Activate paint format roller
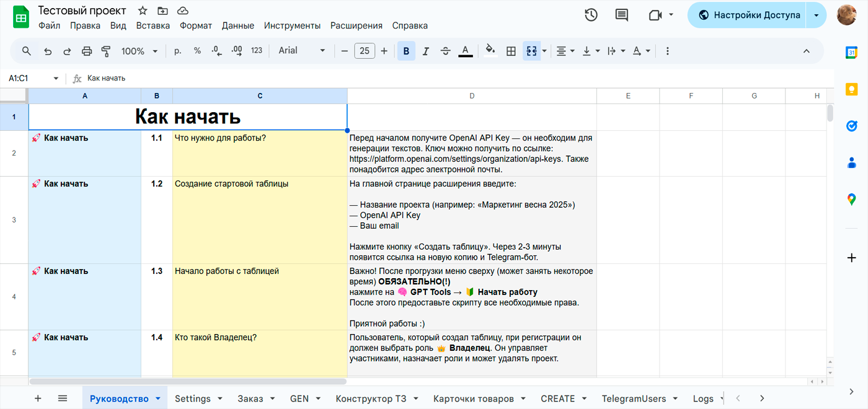This screenshot has width=868, height=409. tap(106, 51)
